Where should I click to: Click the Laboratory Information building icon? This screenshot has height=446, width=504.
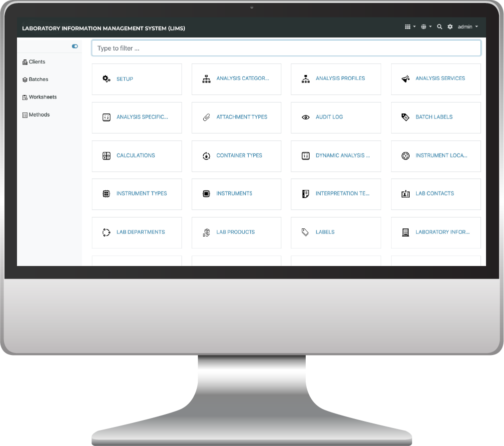point(406,232)
